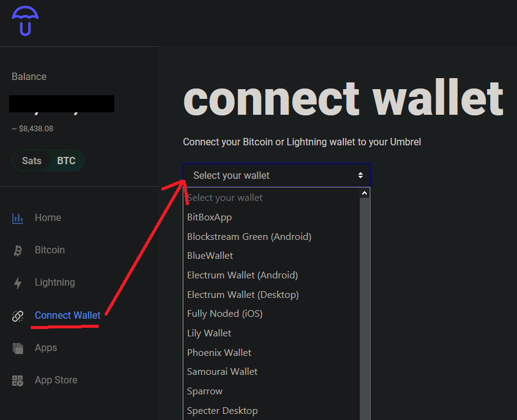Image resolution: width=517 pixels, height=420 pixels.
Task: Select Samourai Wallet option
Action: coord(271,372)
